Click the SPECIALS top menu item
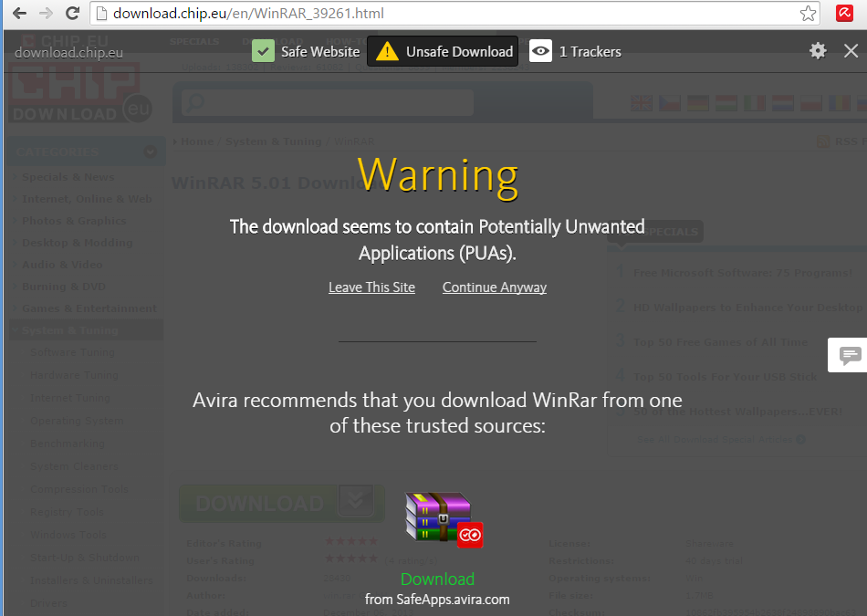867x616 pixels. (x=194, y=41)
